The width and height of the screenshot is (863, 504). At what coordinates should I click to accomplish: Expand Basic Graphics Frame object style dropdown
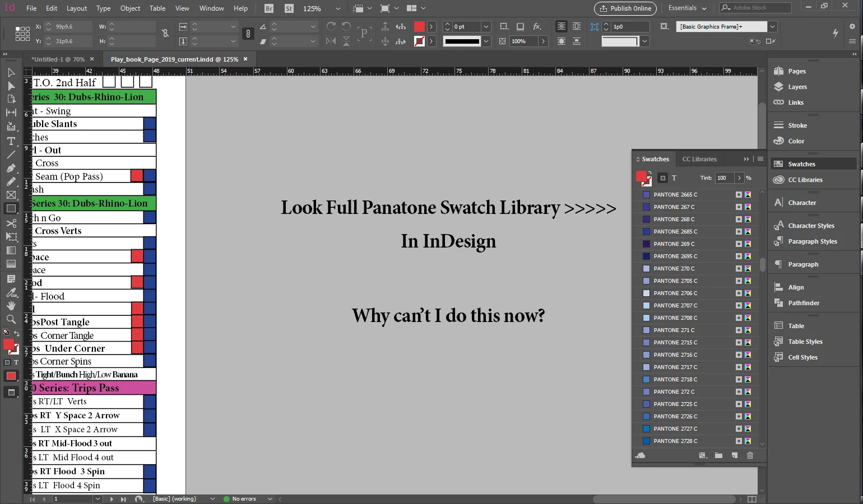point(772,26)
